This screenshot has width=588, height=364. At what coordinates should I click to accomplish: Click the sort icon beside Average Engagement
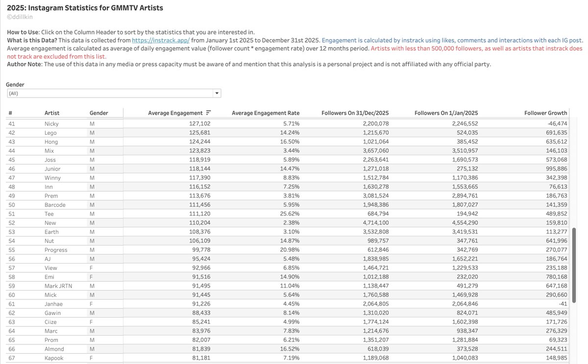(208, 113)
